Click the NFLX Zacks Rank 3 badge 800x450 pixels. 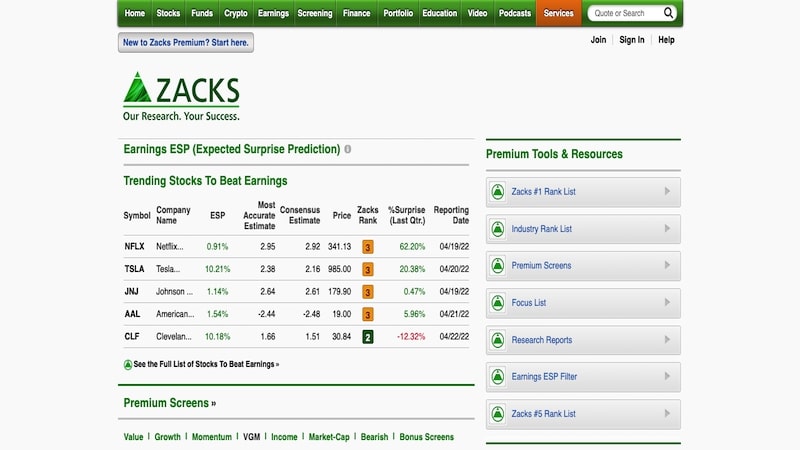(367, 247)
